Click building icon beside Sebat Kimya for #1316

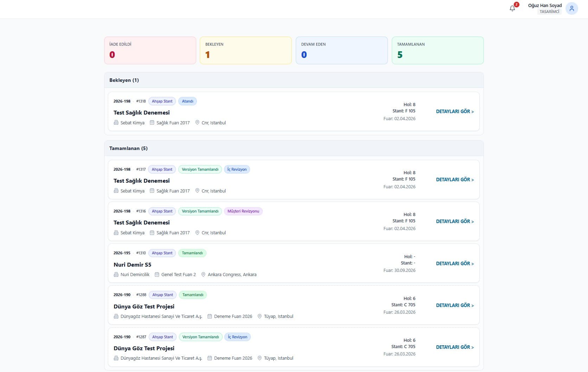tap(116, 233)
